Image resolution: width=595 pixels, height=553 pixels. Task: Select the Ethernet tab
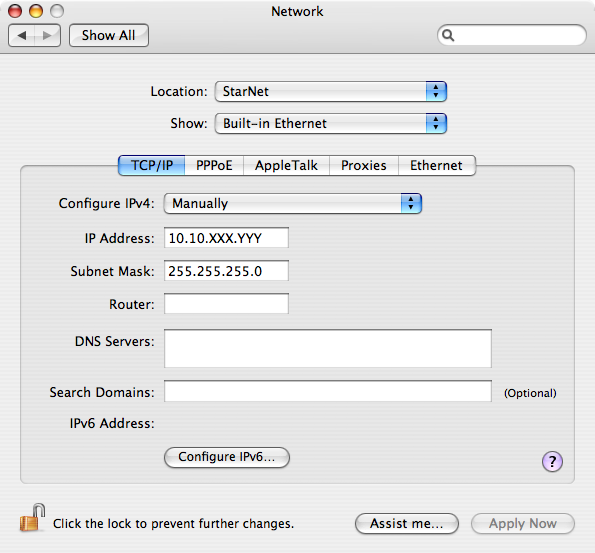(x=436, y=165)
